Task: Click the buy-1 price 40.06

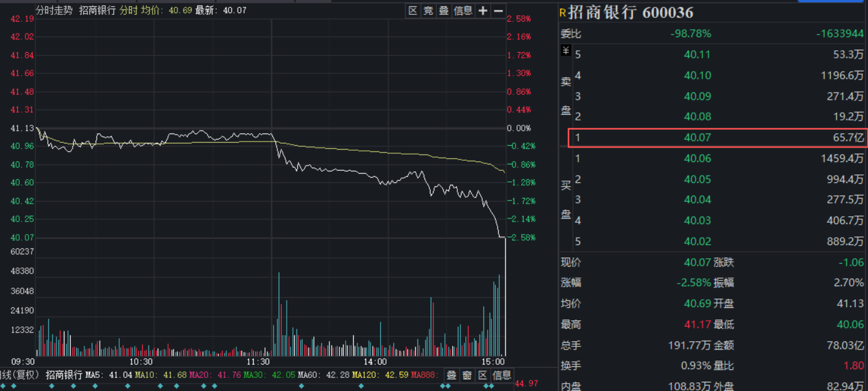Action: click(697, 158)
